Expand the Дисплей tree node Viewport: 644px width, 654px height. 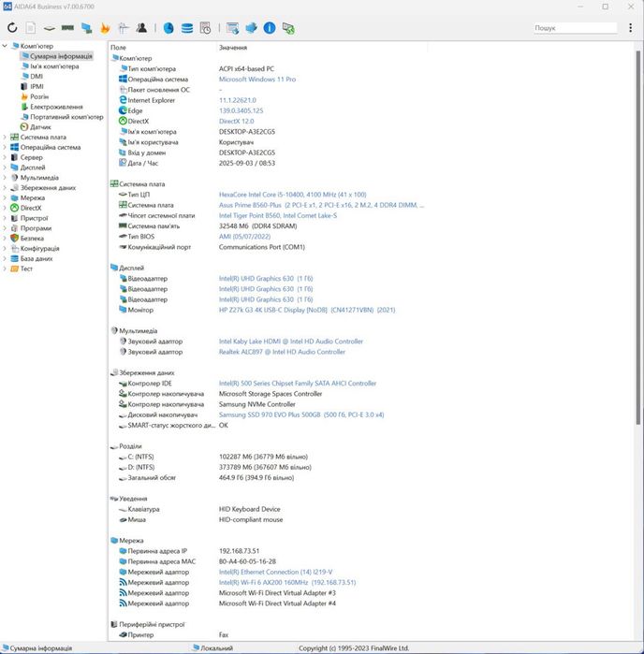tap(5, 167)
